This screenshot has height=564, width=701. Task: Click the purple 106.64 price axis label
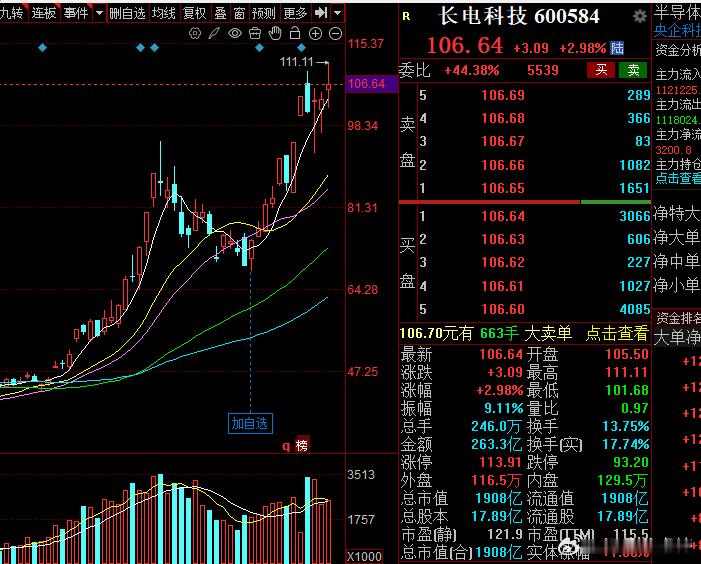click(x=372, y=84)
